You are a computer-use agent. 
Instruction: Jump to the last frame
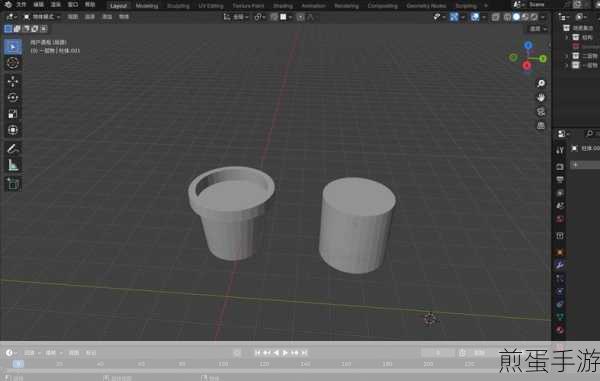[x=304, y=353]
